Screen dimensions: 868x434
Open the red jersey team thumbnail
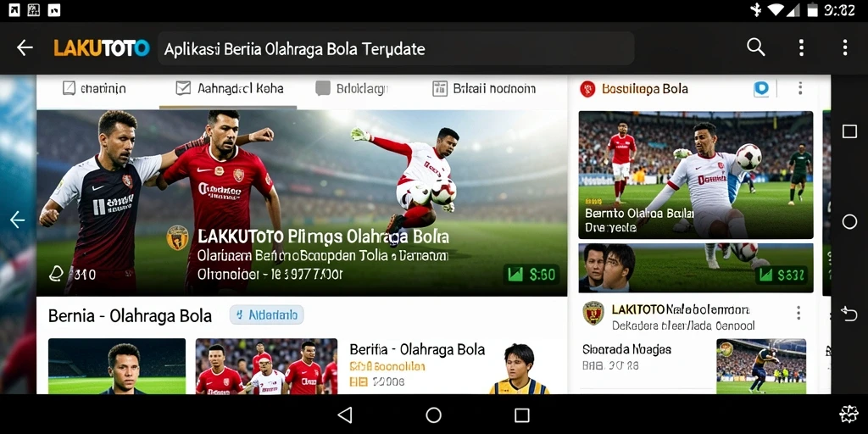tap(266, 366)
